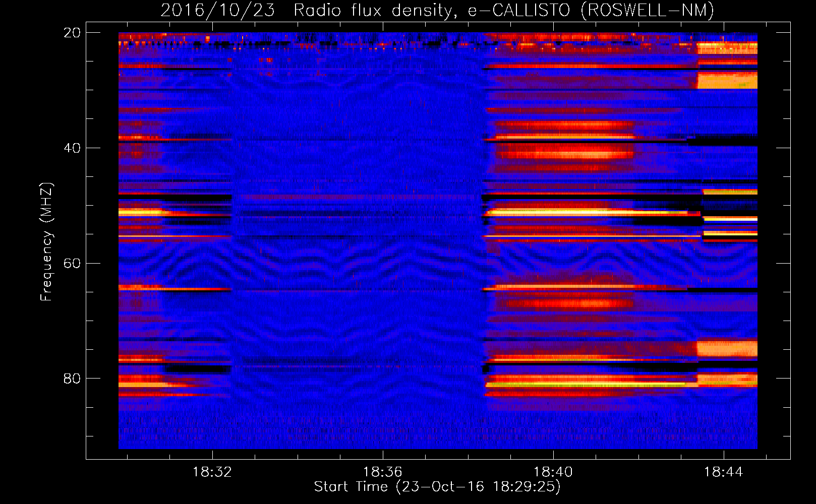Click the '20' frequency tick label
816x504 pixels.
tap(72, 33)
